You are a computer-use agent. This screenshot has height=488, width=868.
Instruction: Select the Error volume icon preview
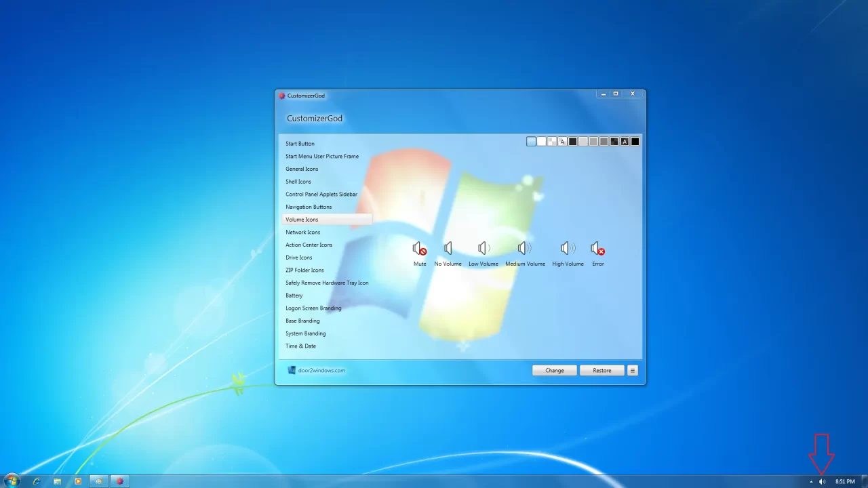(x=597, y=248)
